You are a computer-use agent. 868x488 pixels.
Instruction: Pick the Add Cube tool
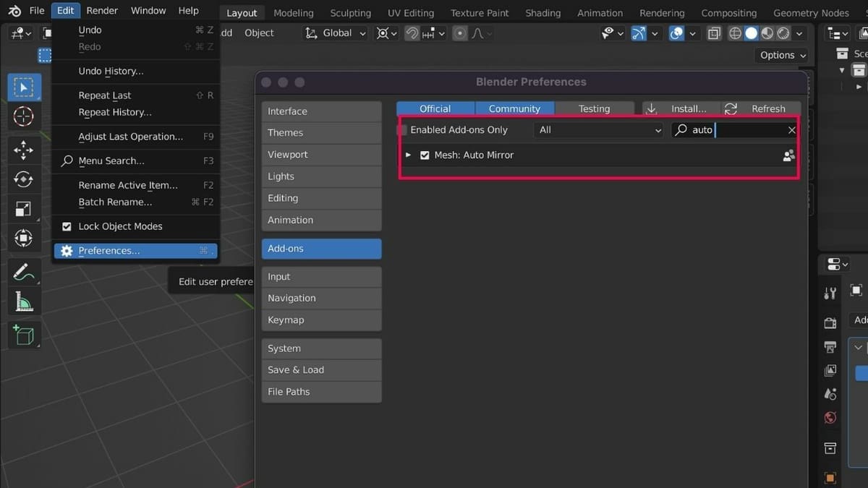tap(24, 335)
